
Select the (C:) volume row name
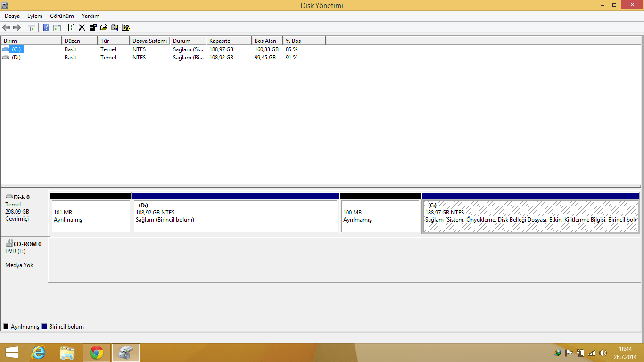tap(17, 49)
